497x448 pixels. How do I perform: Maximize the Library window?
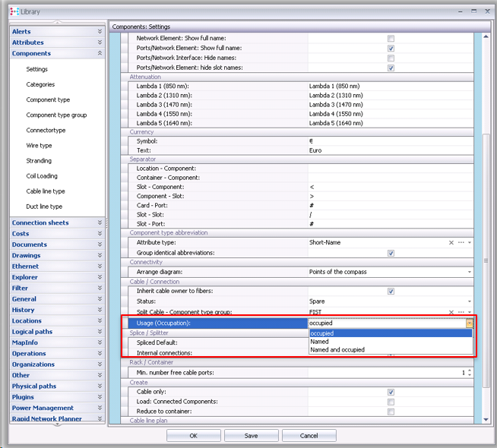click(x=473, y=11)
